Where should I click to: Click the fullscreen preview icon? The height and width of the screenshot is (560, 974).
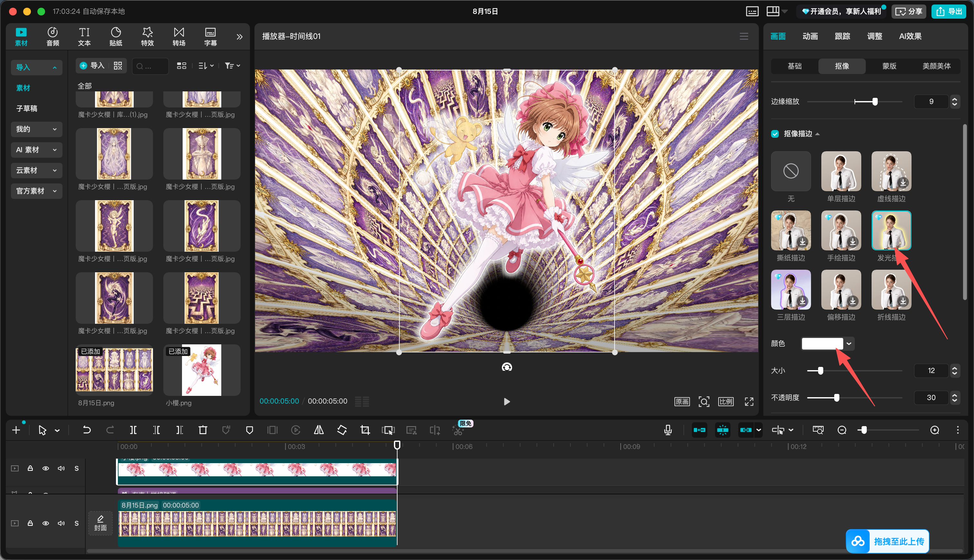749,402
